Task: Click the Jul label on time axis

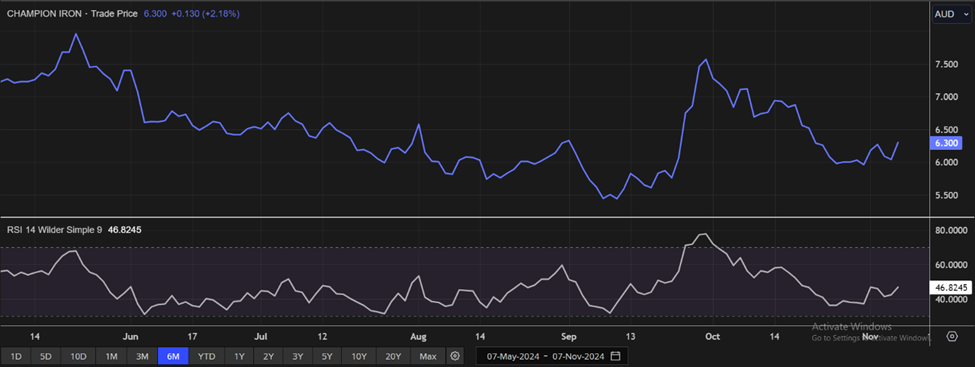Action: (x=261, y=337)
